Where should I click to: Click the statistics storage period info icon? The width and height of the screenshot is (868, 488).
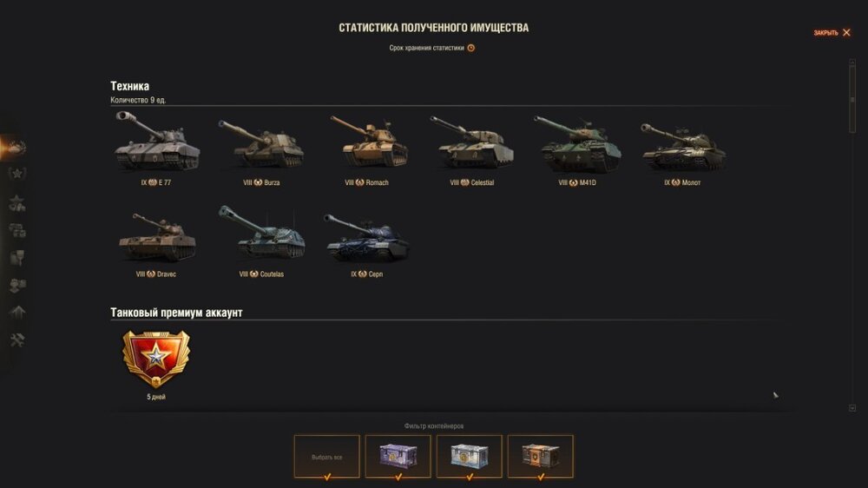pos(471,48)
